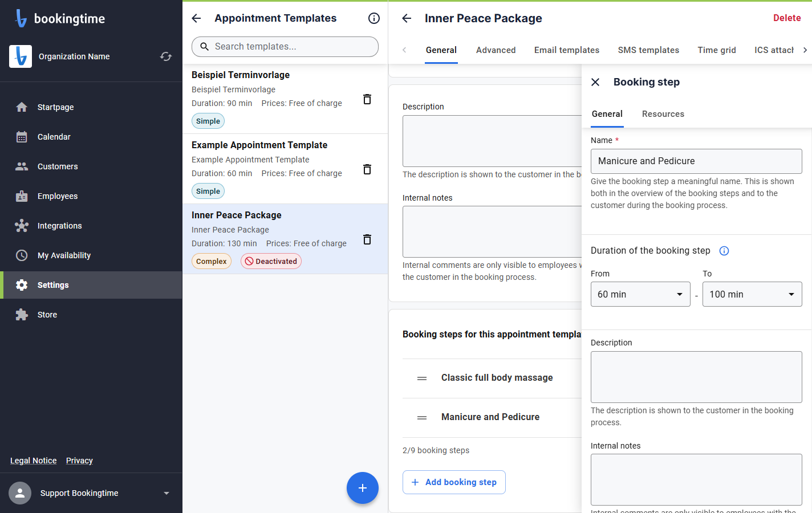Go back from Inner Peace Package
Image resolution: width=812 pixels, height=513 pixels.
407,18
